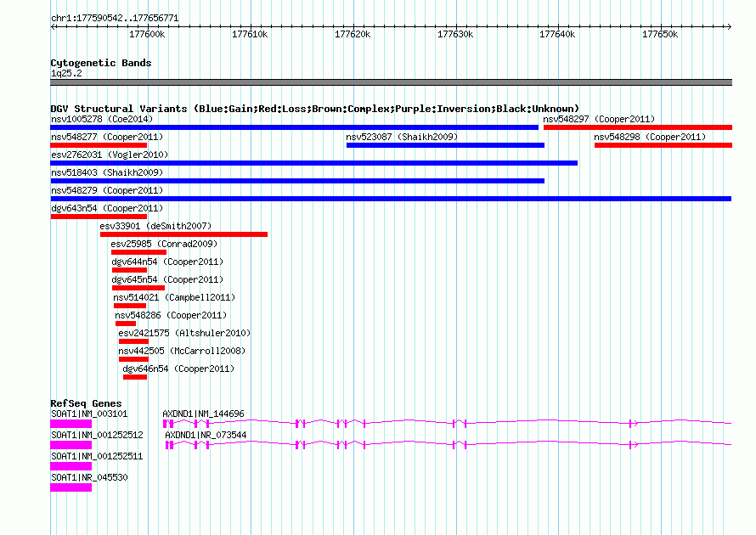Image resolution: width=756 pixels, height=535 pixels.
Task: Click esv2421575 (Altshuler2010) variant label
Action: [184, 333]
